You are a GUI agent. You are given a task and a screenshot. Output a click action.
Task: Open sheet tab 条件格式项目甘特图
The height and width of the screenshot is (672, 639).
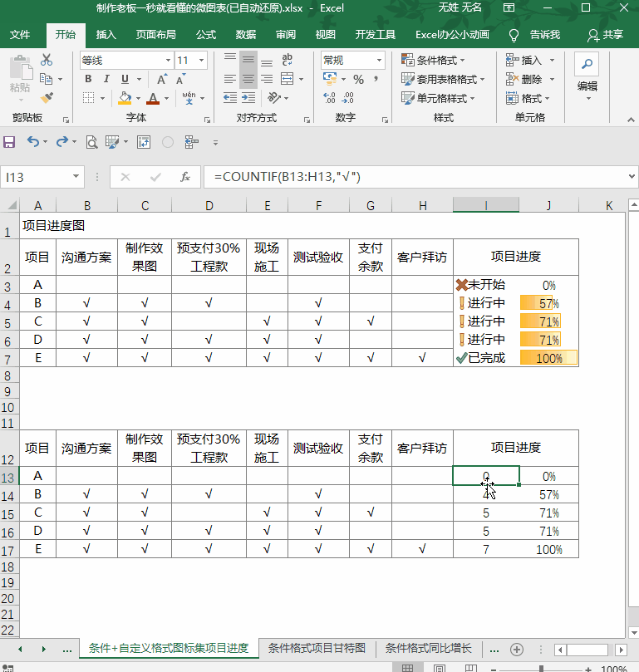click(317, 648)
